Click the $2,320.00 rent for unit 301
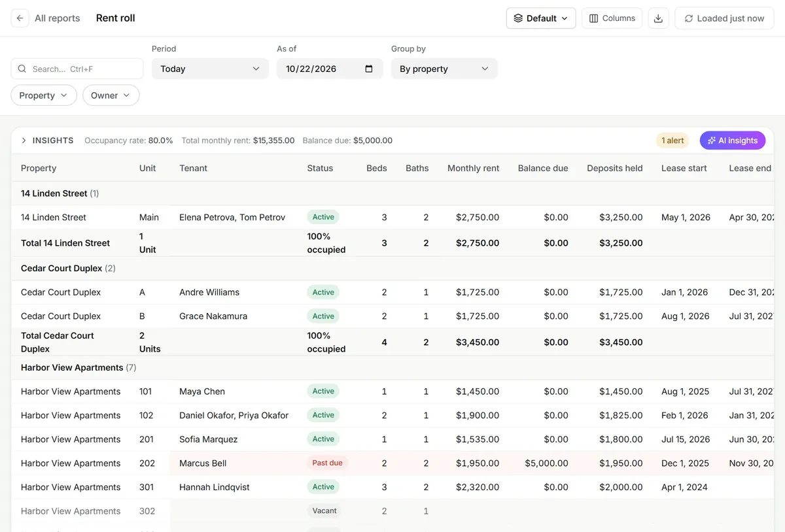Image resolution: width=785 pixels, height=532 pixels. [x=478, y=487]
